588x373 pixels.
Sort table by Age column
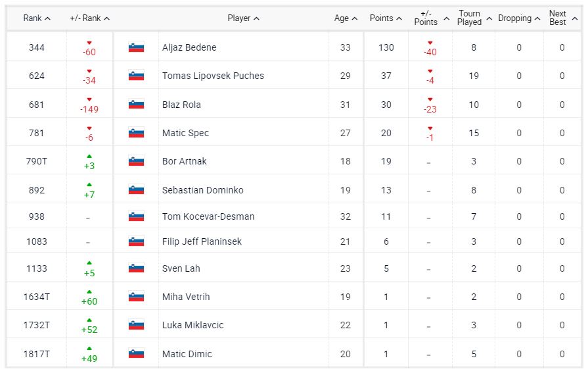[346, 18]
